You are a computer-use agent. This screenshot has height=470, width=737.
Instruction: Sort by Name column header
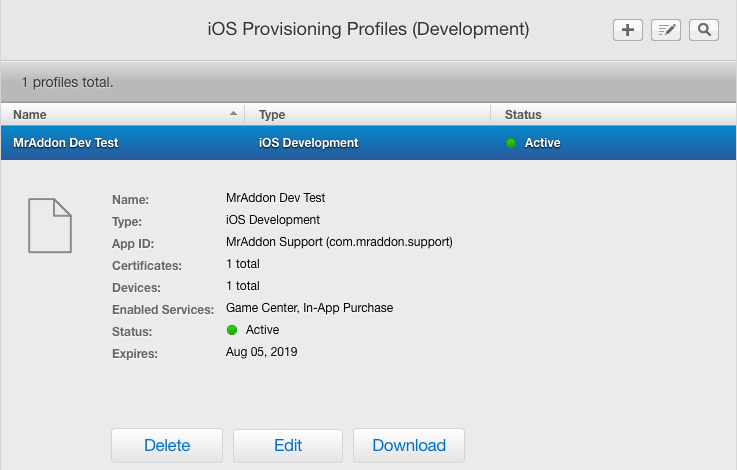coord(30,115)
